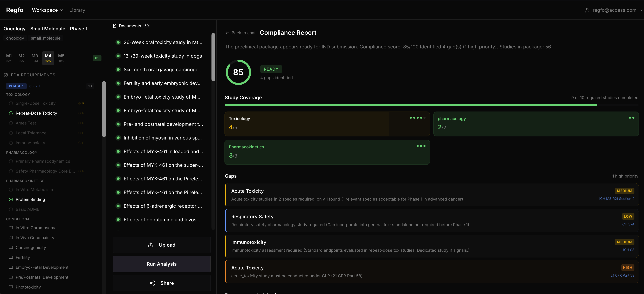Click the back arrow next to Back to chat
Viewport: 644px width, 294px height.
227,33
